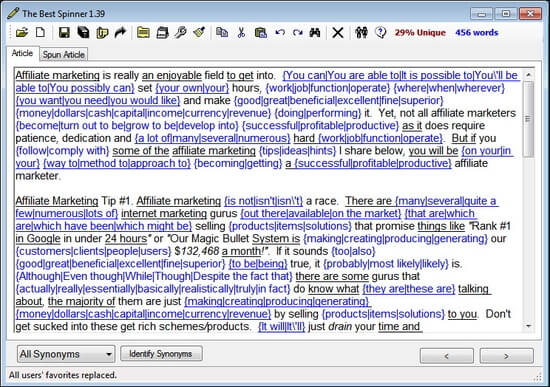The width and height of the screenshot is (550, 387).
Task: Click the pencil app icon in title bar
Action: click(13, 13)
